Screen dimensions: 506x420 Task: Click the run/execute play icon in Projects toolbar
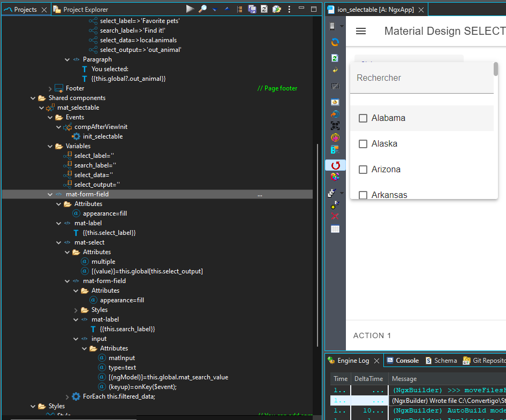tap(190, 9)
